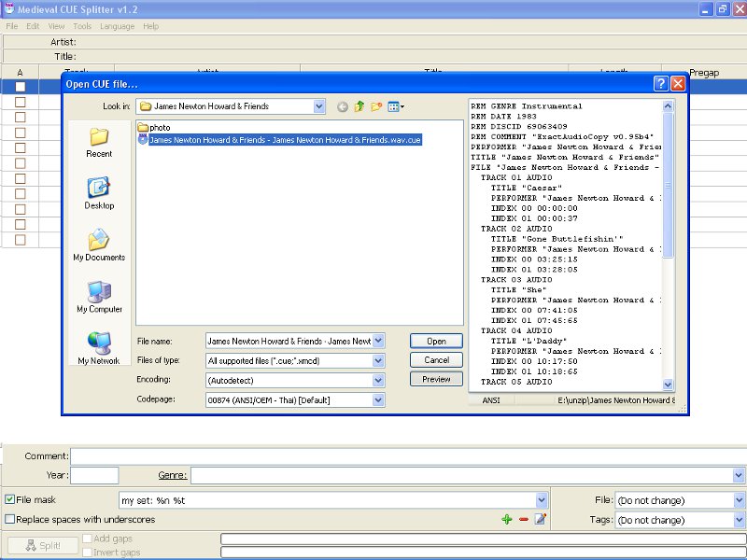Viewport: 747px width, 560px height.
Task: Click the Cancel button
Action: pyautogui.click(x=436, y=360)
